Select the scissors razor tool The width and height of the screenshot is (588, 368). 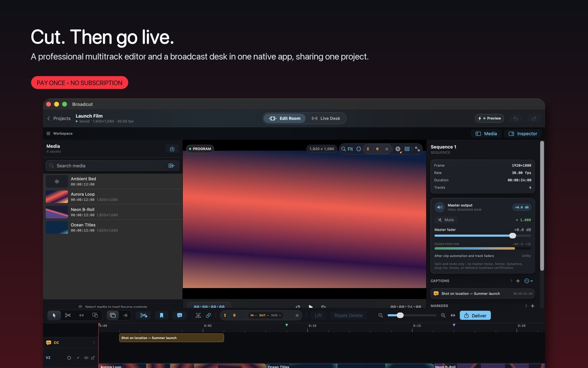point(68,315)
